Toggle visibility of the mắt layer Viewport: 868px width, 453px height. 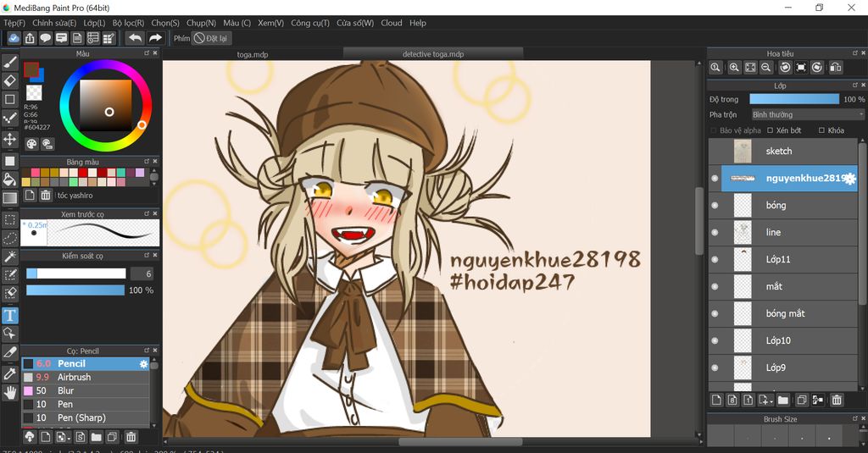[x=715, y=286]
